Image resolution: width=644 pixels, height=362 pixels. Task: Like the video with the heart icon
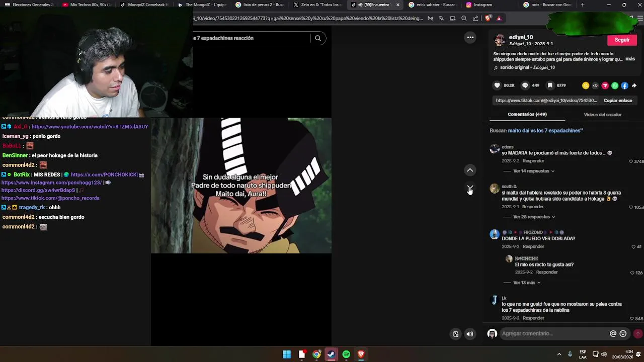[497, 85]
